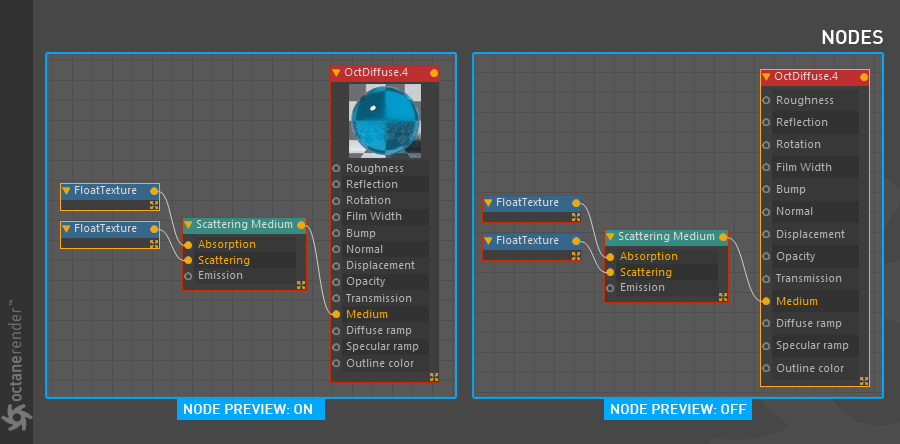Collapse Scattering Medium node in preview-off graph
The height and width of the screenshot is (444, 900).
point(610,237)
